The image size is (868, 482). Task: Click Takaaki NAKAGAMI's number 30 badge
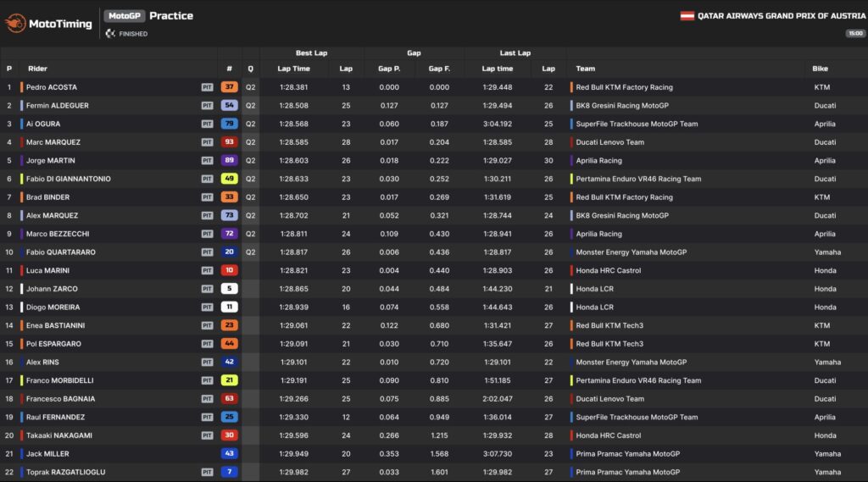[229, 435]
